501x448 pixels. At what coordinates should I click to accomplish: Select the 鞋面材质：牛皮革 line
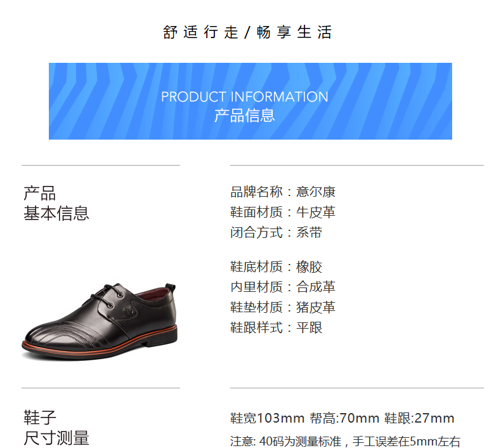click(283, 213)
